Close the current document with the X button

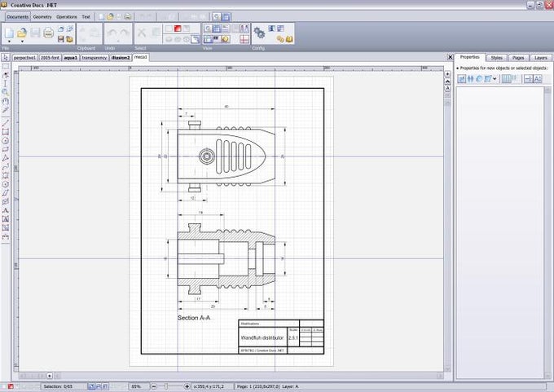tap(450, 57)
